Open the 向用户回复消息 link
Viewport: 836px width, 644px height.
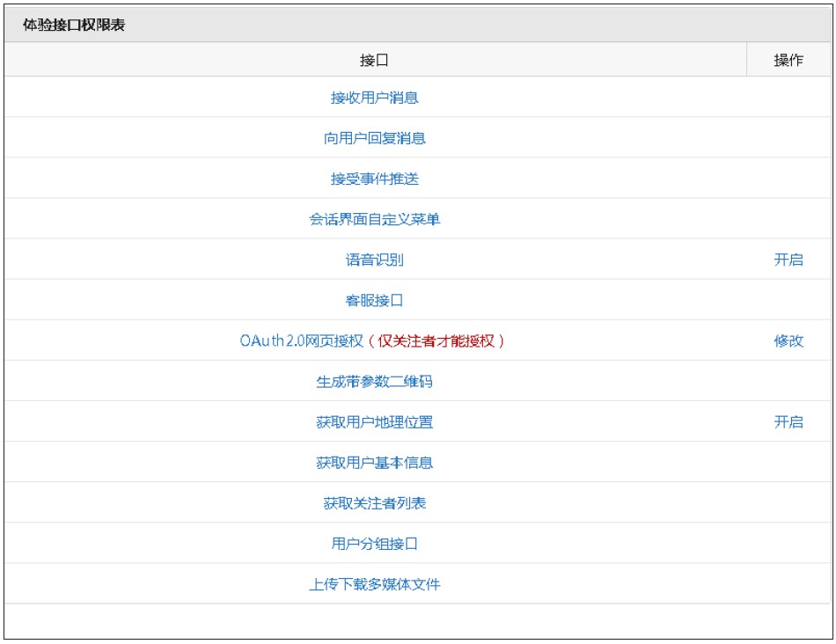pos(374,138)
